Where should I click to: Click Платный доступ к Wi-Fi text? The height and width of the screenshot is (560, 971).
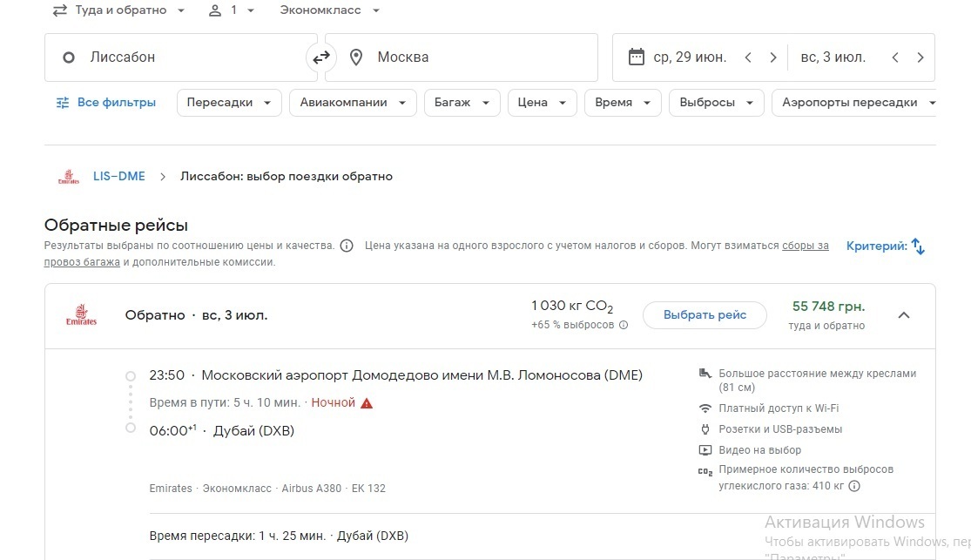(779, 408)
